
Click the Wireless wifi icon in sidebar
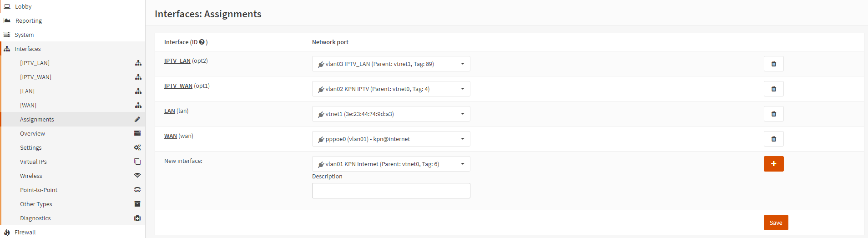click(137, 176)
